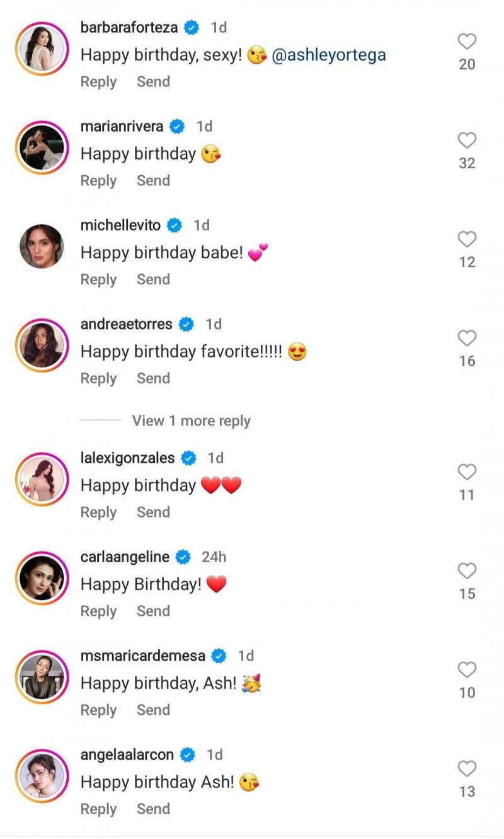Toggle the like heart on angelaalarcon's comment

467,768
